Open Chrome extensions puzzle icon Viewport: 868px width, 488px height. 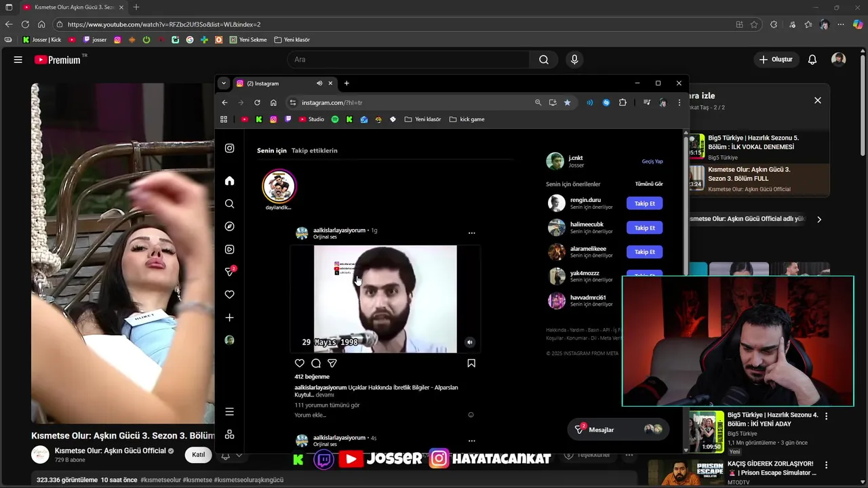point(623,102)
